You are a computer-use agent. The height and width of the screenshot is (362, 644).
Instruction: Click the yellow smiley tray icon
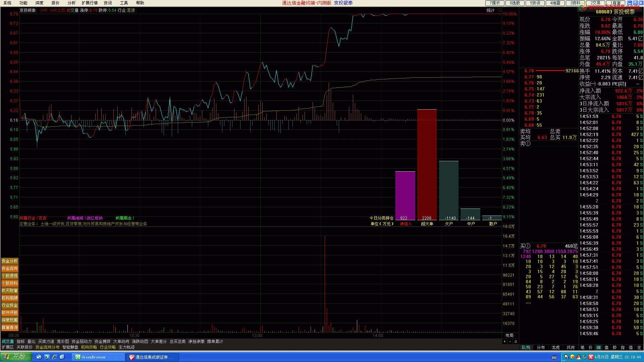572,357
